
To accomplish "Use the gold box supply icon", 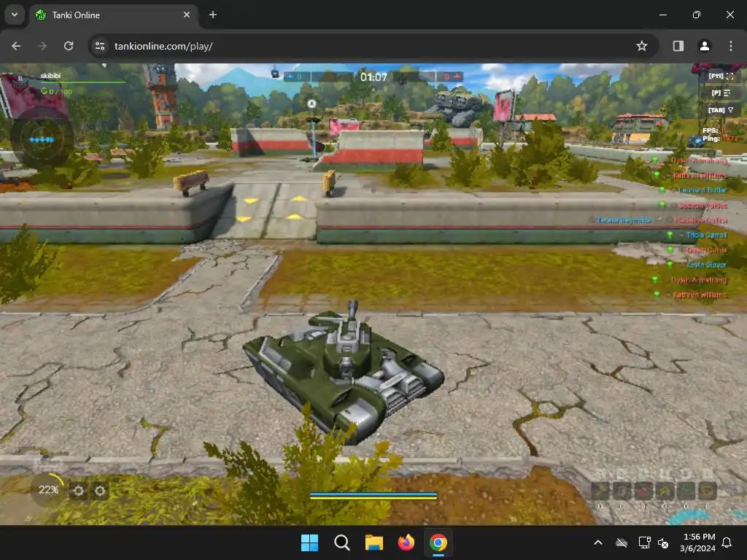I will (708, 491).
